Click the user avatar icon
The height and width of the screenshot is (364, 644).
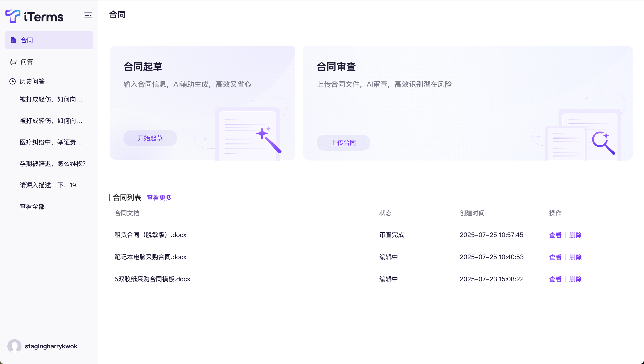pos(14,346)
